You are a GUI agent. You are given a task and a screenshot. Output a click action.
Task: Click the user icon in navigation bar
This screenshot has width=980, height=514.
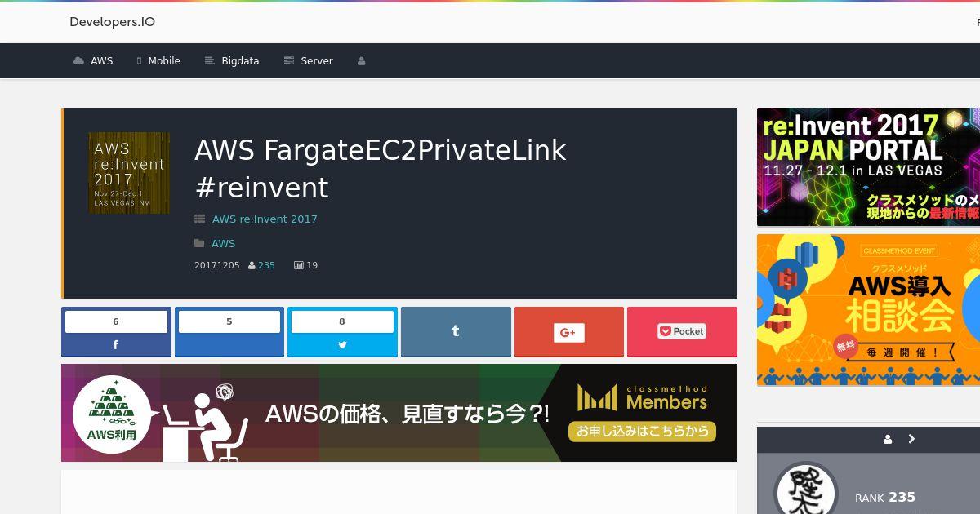(x=361, y=61)
